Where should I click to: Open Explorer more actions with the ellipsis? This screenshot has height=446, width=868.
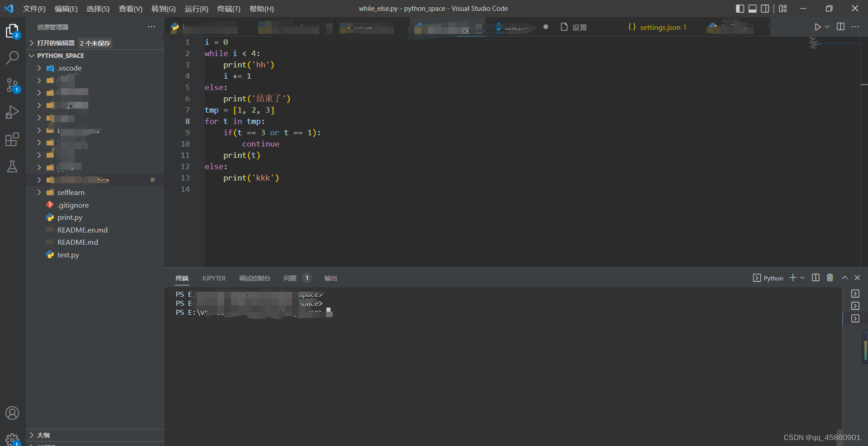click(x=151, y=27)
